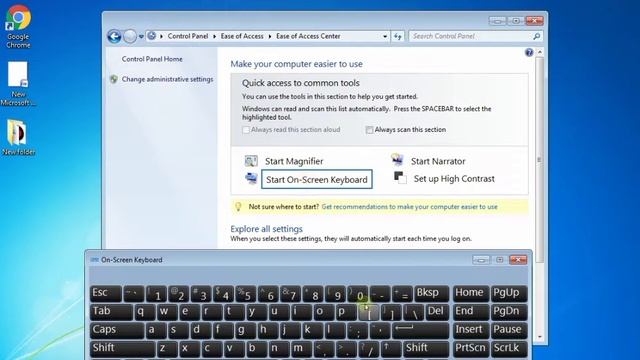Viewport: 640px width, 360px height.
Task: Click the Control Panel breadcrumb
Action: [x=188, y=36]
